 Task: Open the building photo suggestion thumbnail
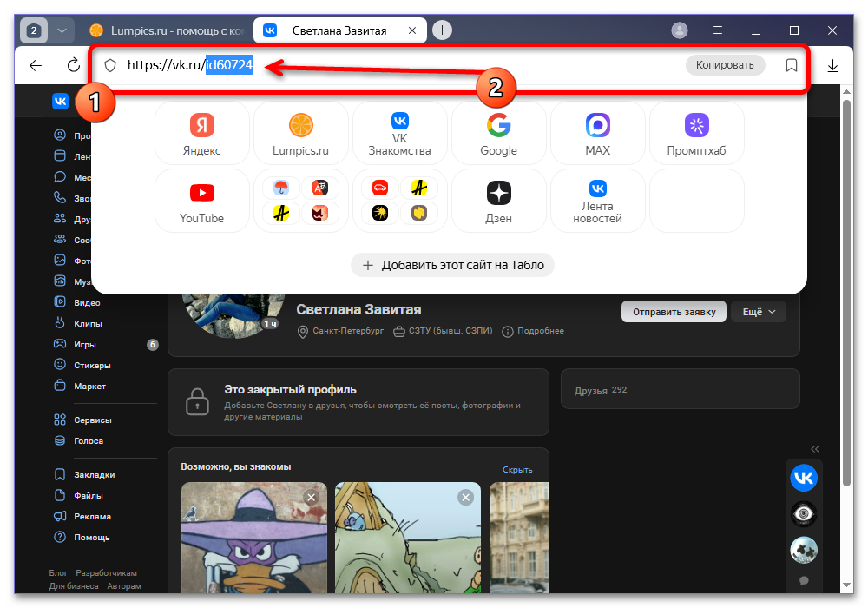coord(519,538)
